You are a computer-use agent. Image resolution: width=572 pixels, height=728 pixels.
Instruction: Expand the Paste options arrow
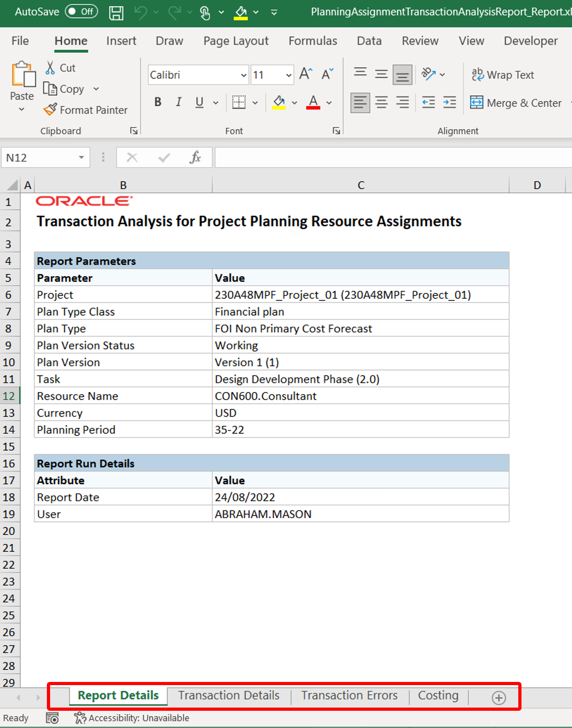click(22, 109)
